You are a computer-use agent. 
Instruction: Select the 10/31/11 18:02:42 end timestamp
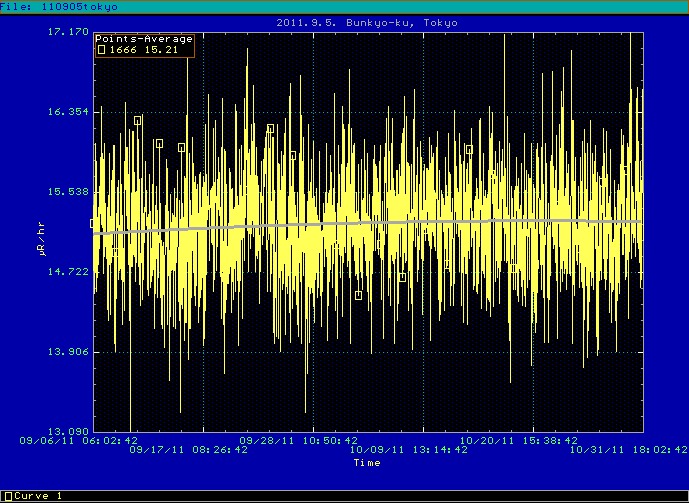coord(628,451)
